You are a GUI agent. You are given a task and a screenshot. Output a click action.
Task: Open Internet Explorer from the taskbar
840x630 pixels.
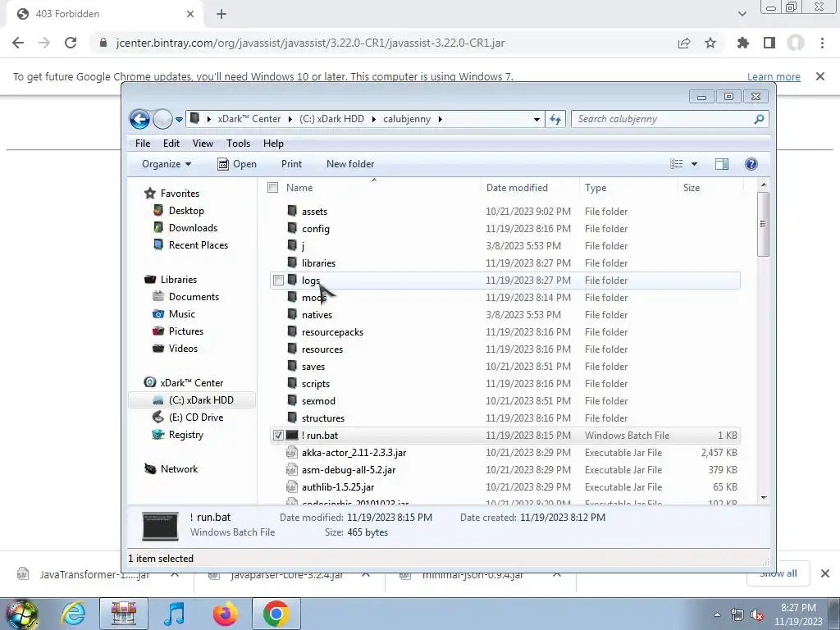pyautogui.click(x=73, y=614)
